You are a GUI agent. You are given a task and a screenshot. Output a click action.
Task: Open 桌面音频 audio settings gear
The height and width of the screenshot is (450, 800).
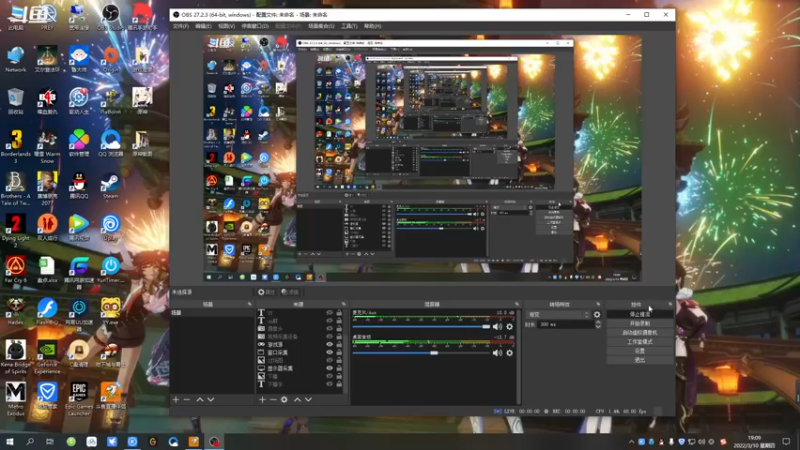509,353
